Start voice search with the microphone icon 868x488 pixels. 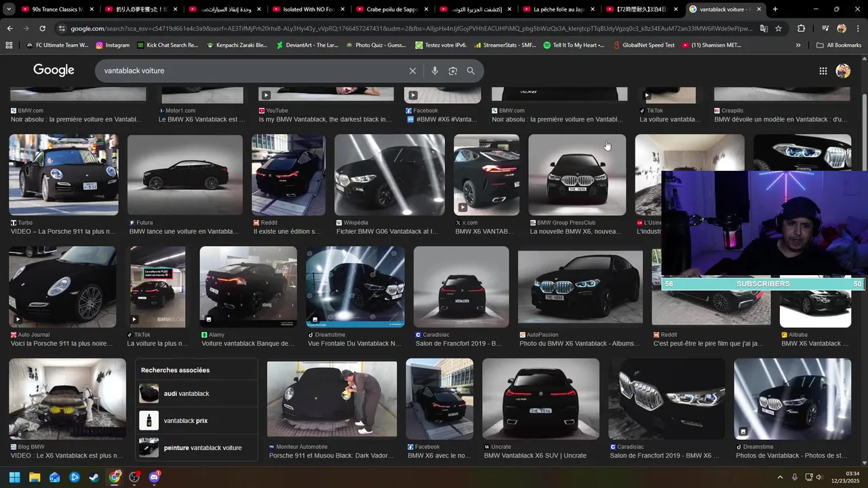435,70
